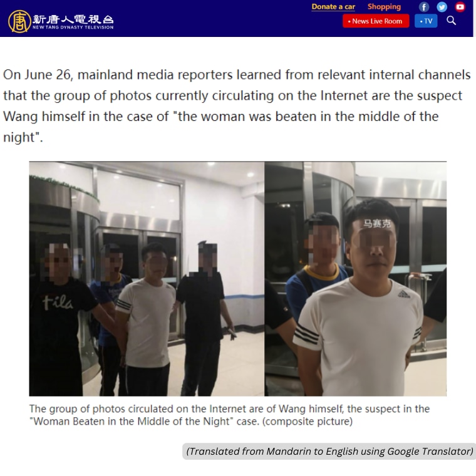Click the New Tang Dynasty emblem logo
476x476 pixels.
click(x=19, y=21)
